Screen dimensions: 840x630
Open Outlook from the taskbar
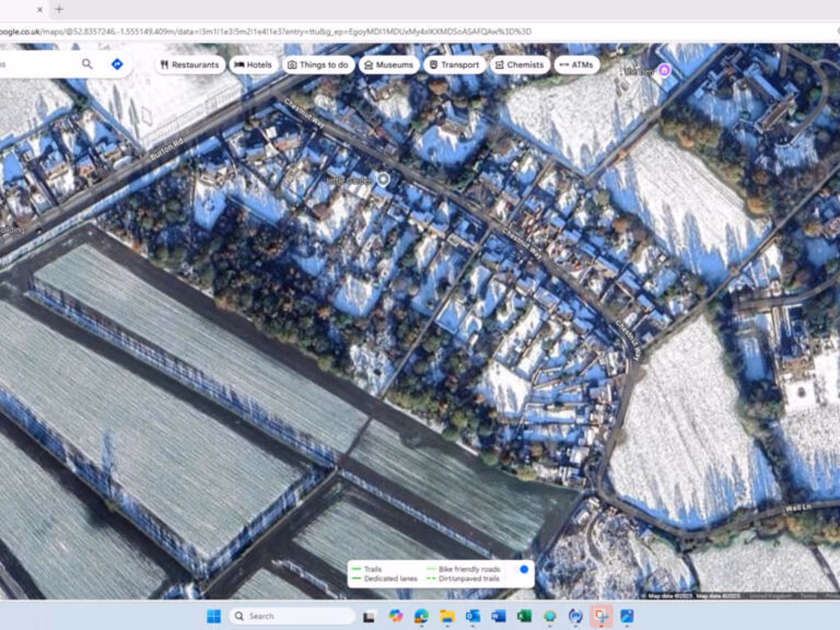point(472,616)
